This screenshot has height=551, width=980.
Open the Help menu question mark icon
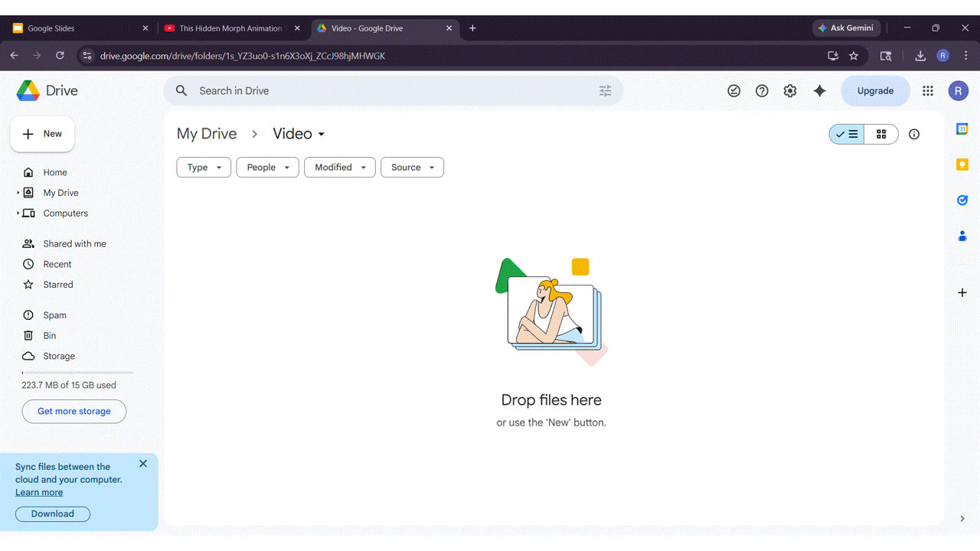[x=762, y=90]
